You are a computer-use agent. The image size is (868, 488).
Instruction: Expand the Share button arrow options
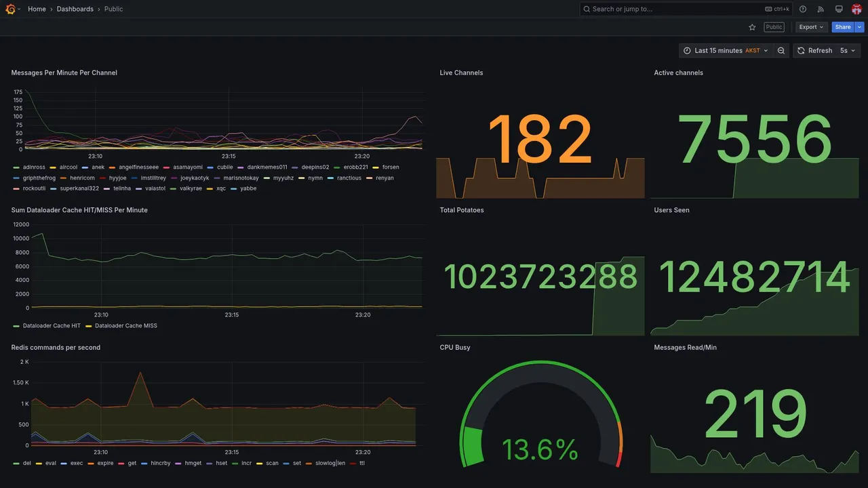click(x=860, y=27)
